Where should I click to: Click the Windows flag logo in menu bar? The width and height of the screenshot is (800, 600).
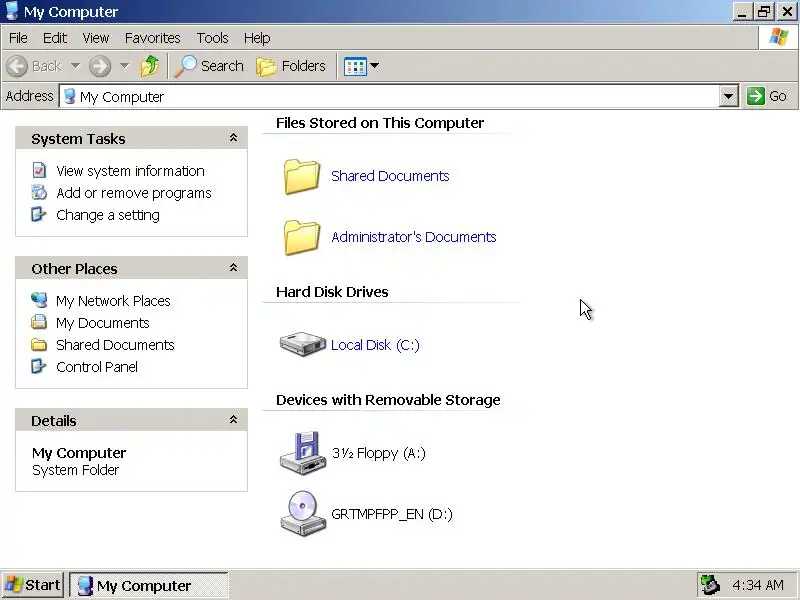[x=779, y=37]
